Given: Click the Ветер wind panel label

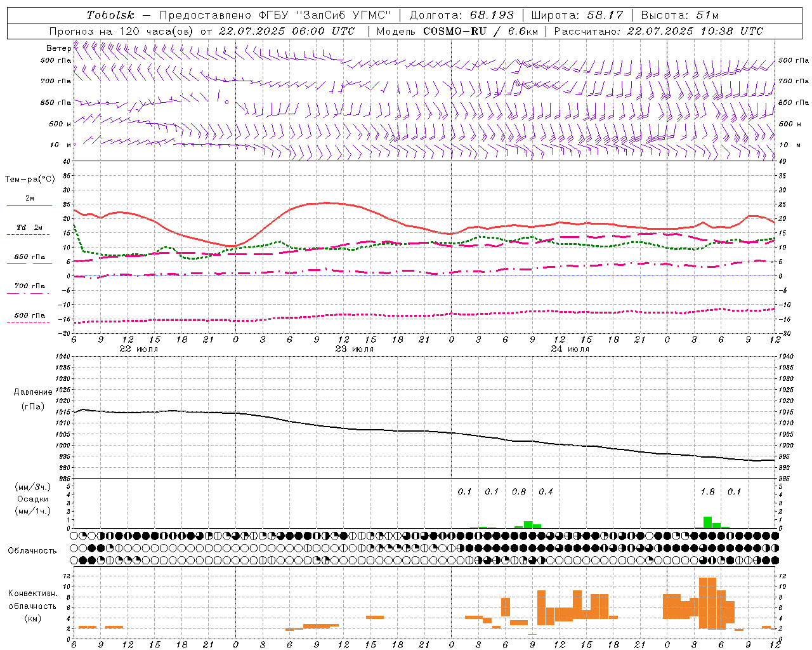Looking at the screenshot, I should (x=58, y=48).
